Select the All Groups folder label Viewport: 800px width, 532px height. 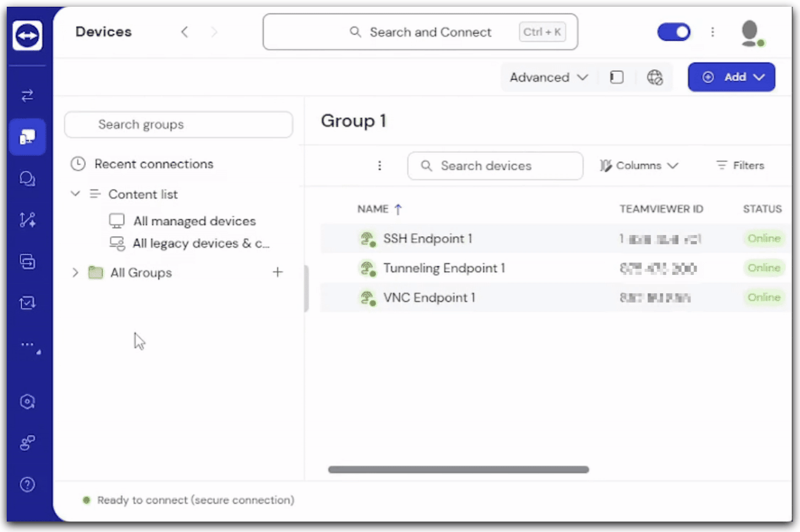(x=141, y=272)
